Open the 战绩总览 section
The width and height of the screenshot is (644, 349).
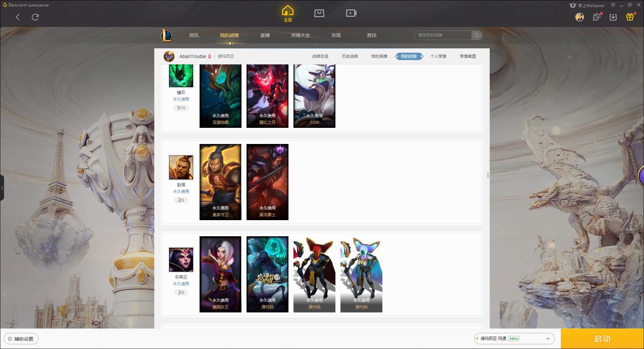[320, 56]
